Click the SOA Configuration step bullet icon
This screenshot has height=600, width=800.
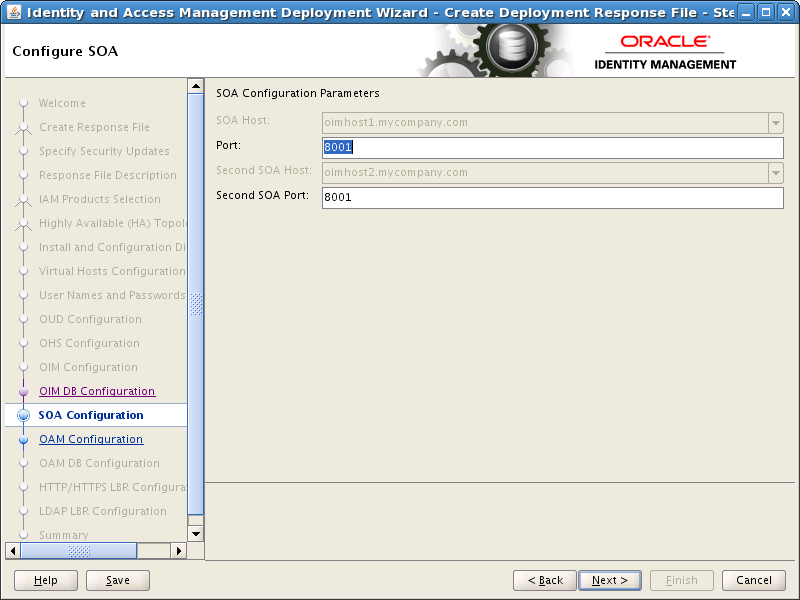[23, 415]
